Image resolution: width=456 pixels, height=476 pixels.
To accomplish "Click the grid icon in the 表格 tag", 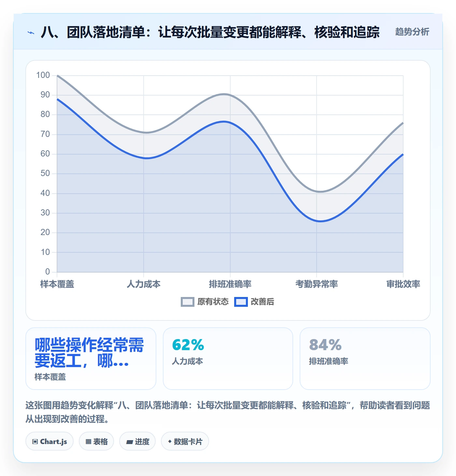I will click(88, 442).
